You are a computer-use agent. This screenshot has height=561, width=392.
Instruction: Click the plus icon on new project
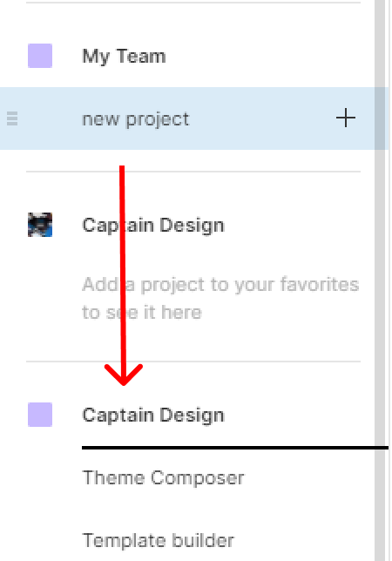tap(346, 118)
